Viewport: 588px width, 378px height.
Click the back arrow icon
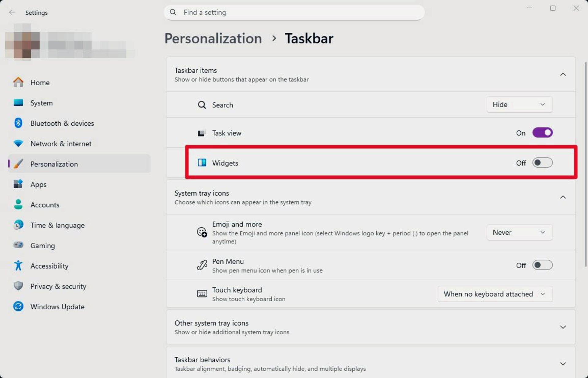(12, 13)
